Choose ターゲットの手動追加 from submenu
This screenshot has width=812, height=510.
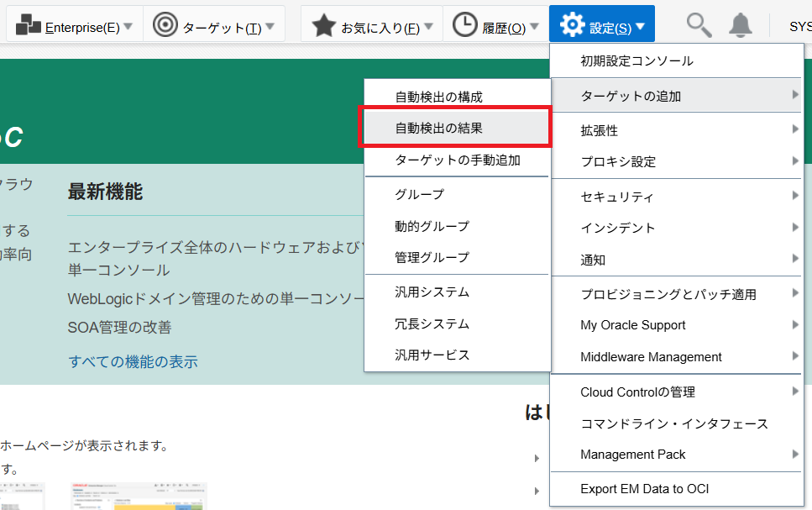point(458,160)
